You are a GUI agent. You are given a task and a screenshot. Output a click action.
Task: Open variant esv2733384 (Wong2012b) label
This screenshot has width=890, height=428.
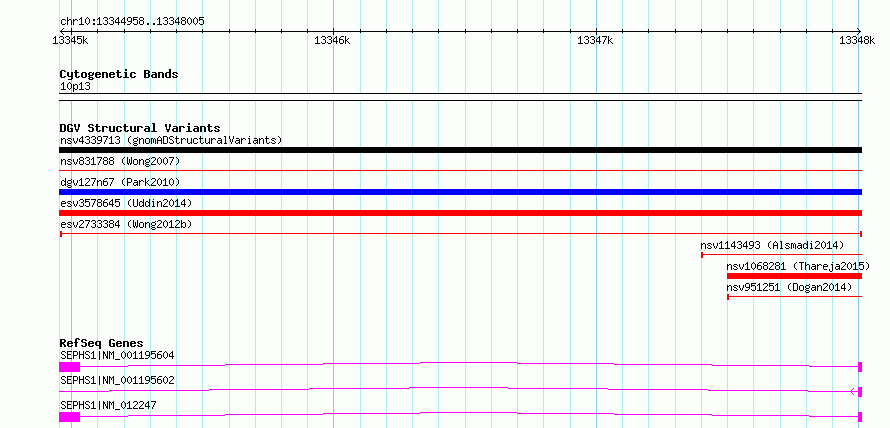pyautogui.click(x=126, y=225)
